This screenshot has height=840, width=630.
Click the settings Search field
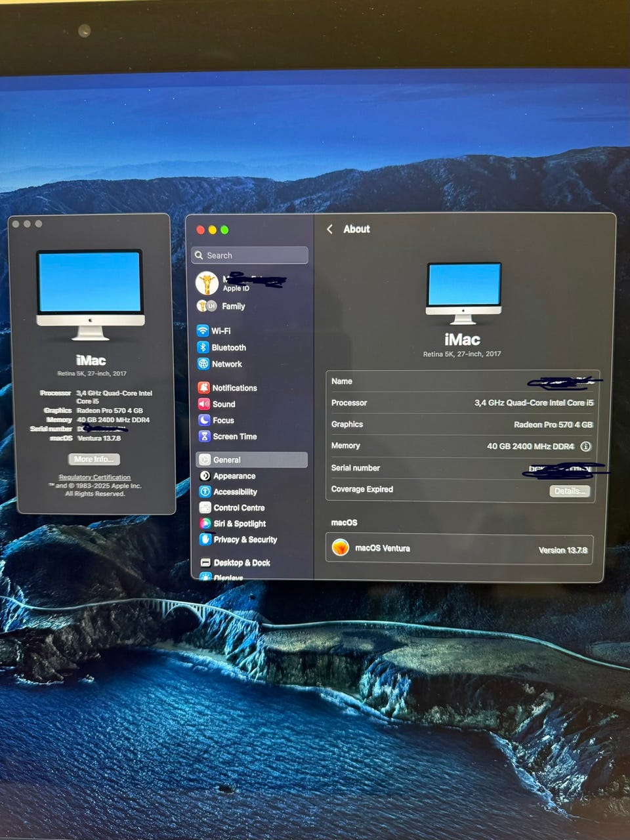click(x=250, y=255)
